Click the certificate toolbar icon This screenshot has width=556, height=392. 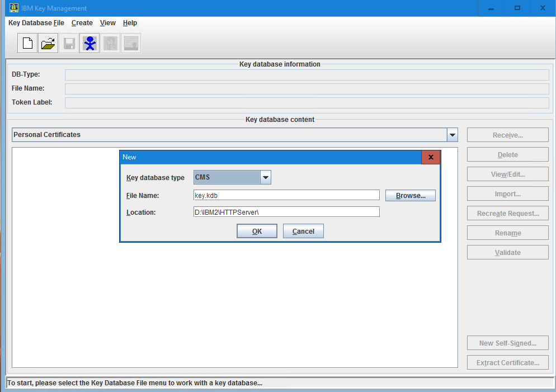coord(130,43)
